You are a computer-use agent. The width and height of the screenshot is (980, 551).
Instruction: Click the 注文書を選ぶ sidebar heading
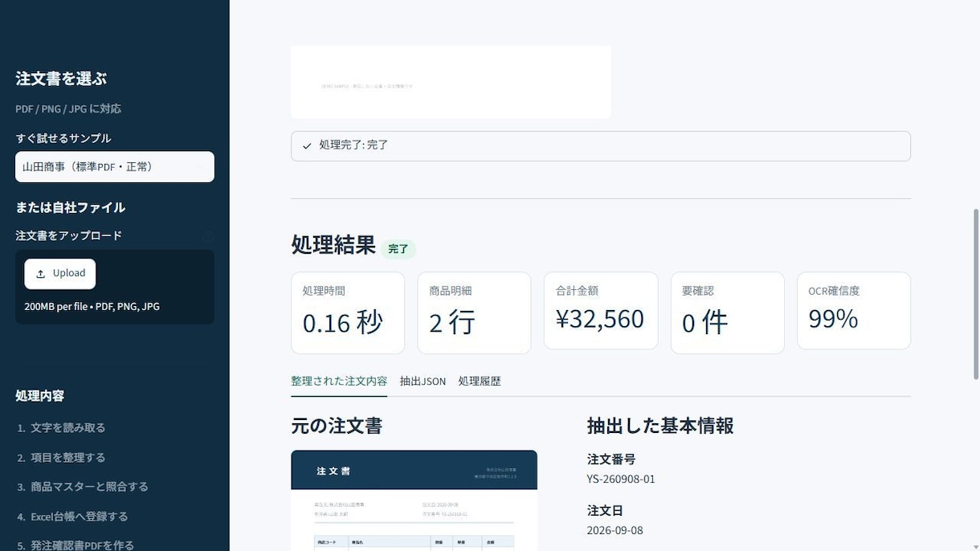(61, 79)
